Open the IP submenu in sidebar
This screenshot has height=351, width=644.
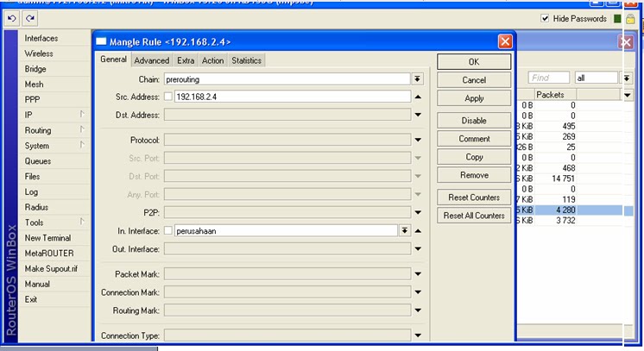54,115
